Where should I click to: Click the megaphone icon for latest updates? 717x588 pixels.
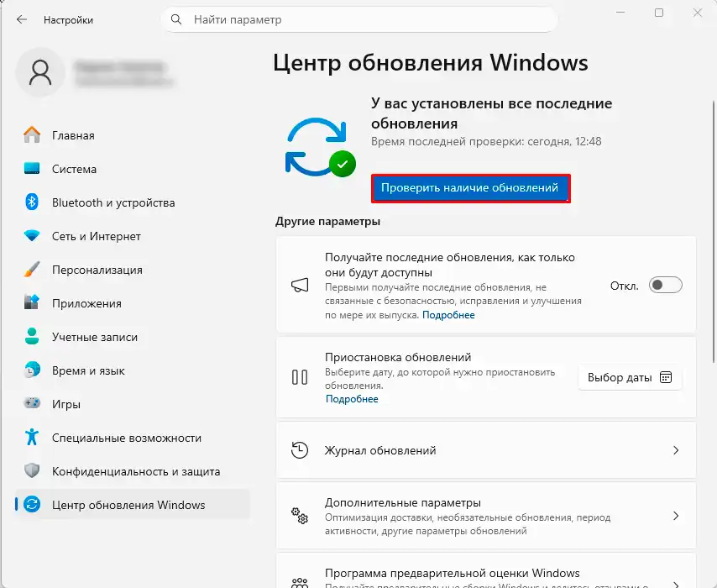tap(300, 285)
